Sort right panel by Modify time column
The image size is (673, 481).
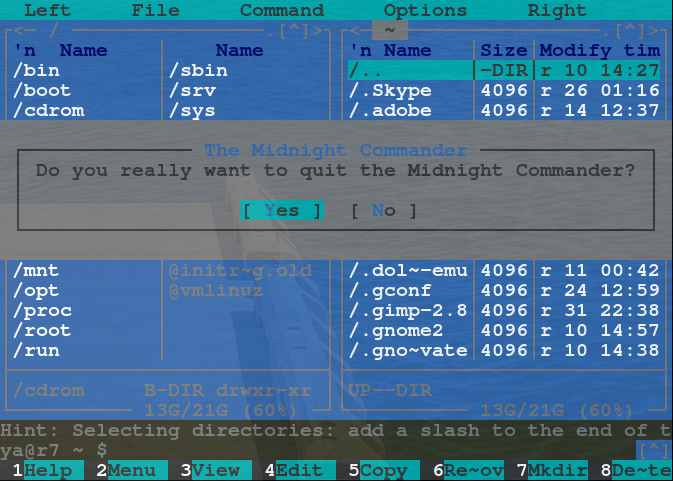point(600,50)
